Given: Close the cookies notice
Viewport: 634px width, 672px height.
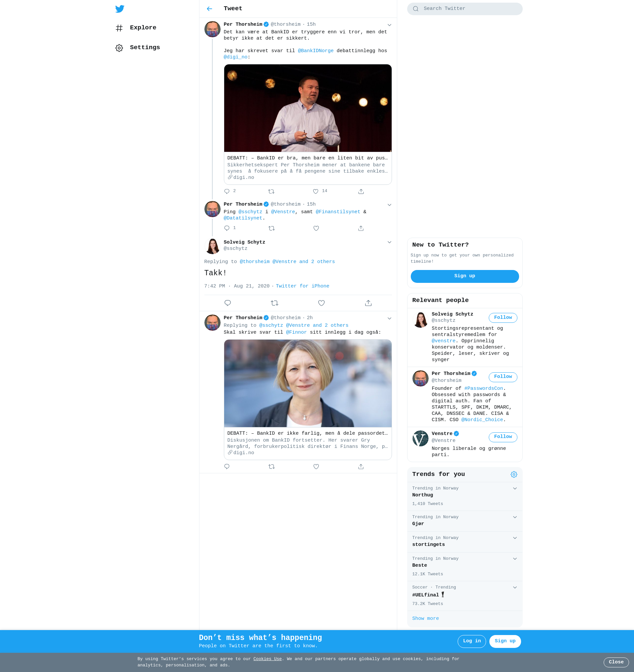Looking at the screenshot, I should click(616, 662).
